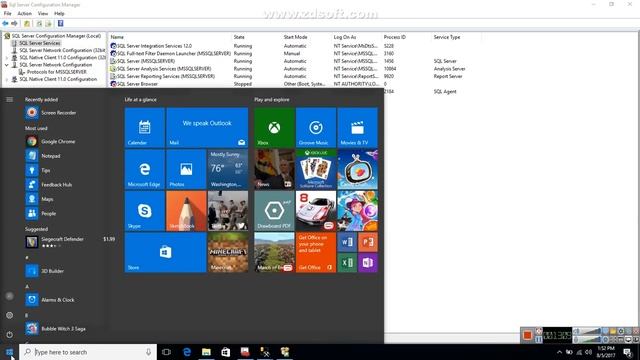Expand SQL Native Client 11.0 Configuration node
Viewport: 640px width, 360px height.
[x=7, y=79]
